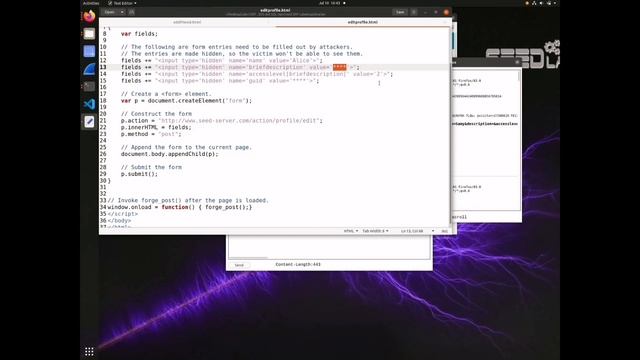This screenshot has width=640, height=360.
Task: Open the gedit hamburger menu icon
Action: coord(414,12)
